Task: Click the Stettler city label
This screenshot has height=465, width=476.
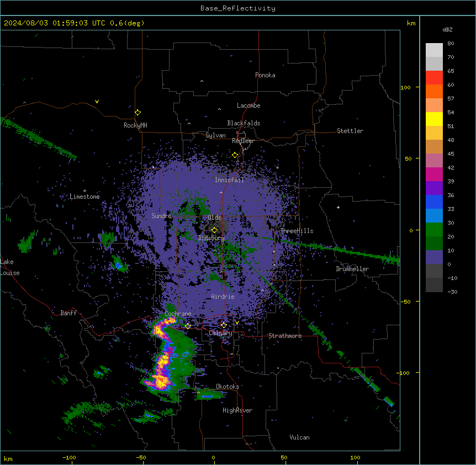Action: (x=350, y=131)
